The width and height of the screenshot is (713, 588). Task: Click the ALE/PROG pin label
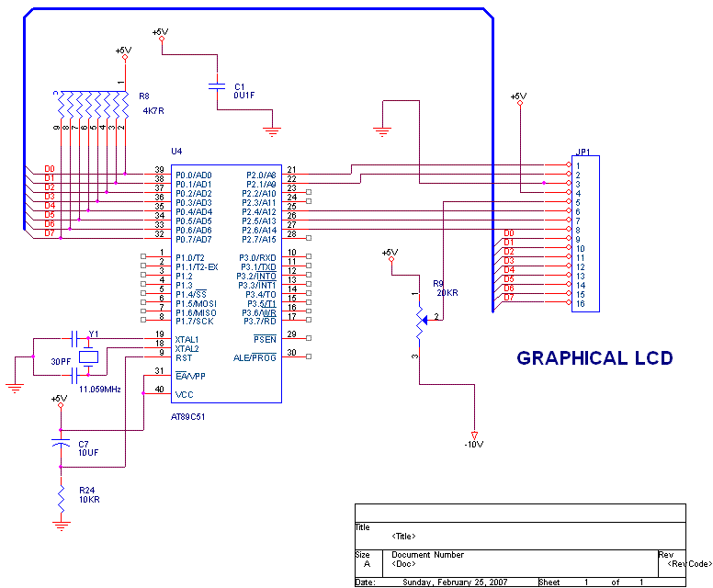[255, 358]
